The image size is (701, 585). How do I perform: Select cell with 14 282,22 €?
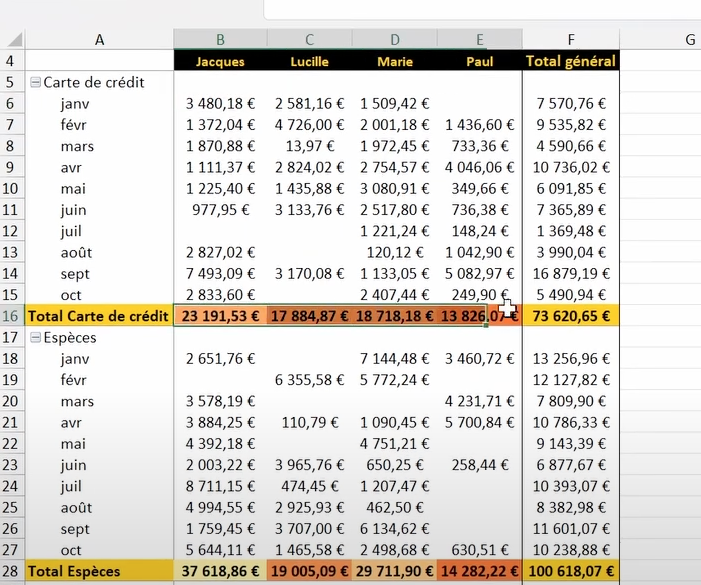480,571
